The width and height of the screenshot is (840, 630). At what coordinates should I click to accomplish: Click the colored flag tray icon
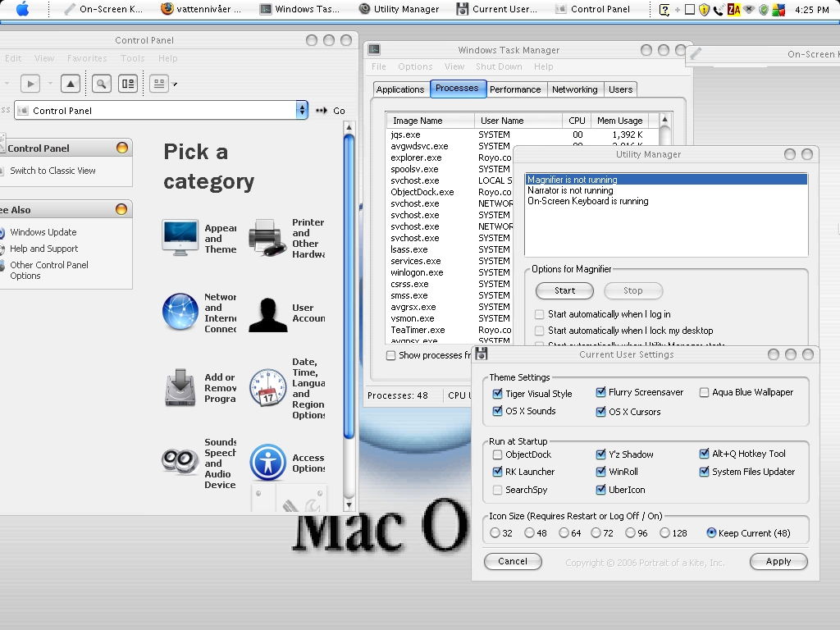coord(778,10)
